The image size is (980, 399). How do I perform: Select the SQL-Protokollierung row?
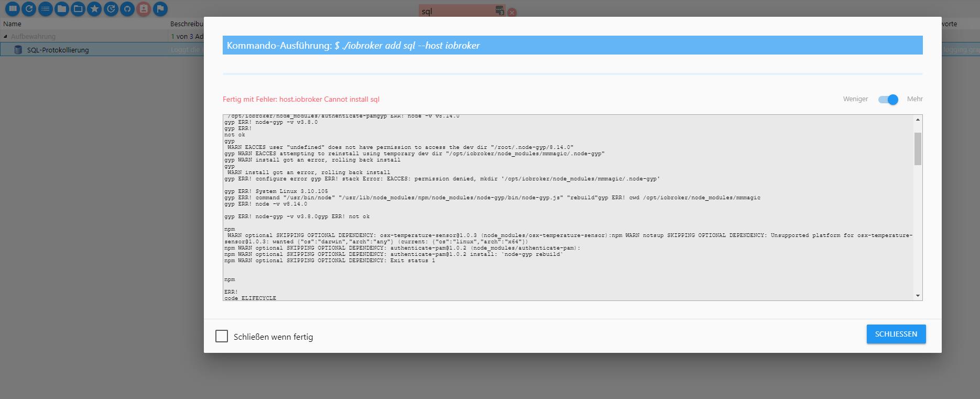pyautogui.click(x=102, y=50)
